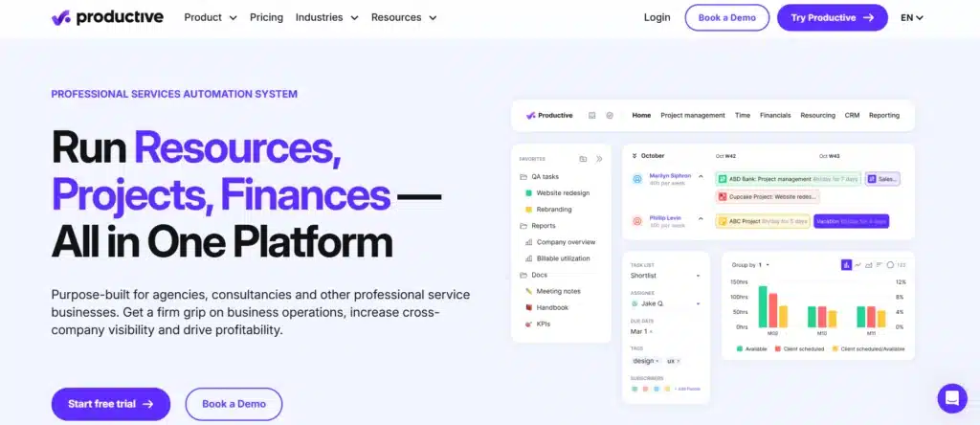980x425 pixels.
Task: Click the Billable utilization chart icon
Action: point(528,258)
